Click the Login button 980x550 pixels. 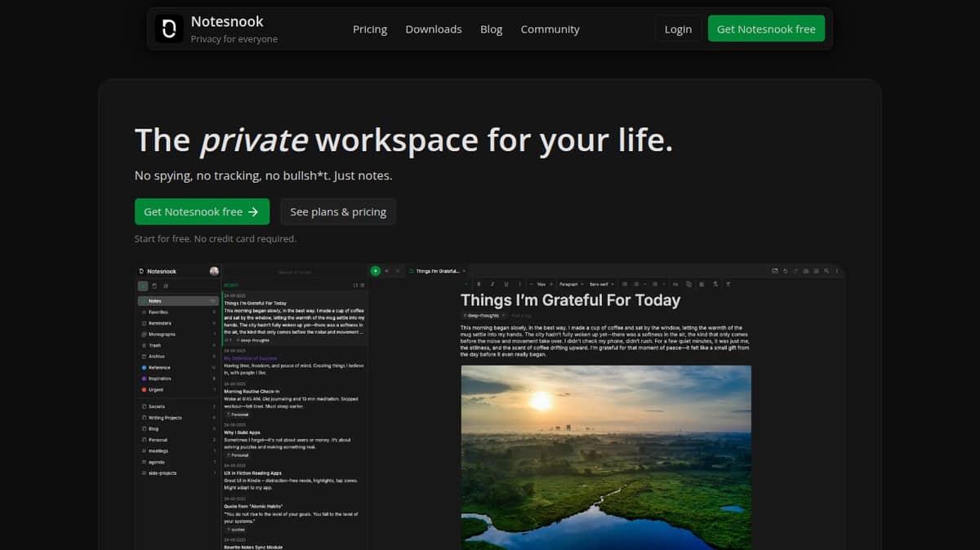click(x=678, y=29)
